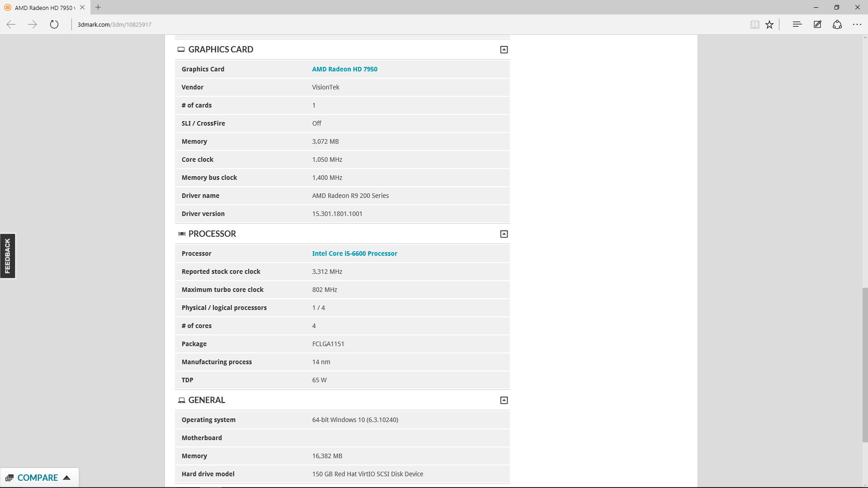Click the 1,050 MHz core clock value

327,160
